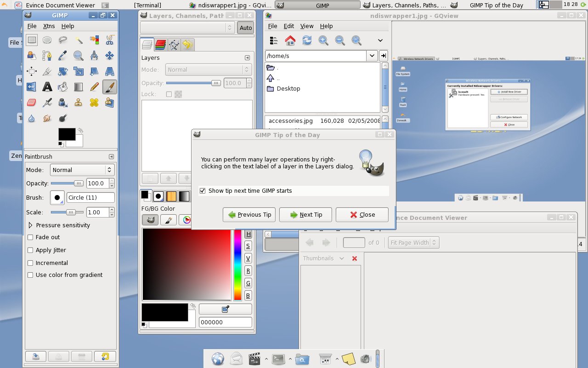This screenshot has height=368, width=588.
Task: Show more GQview toolbar items chevron
Action: (x=380, y=40)
